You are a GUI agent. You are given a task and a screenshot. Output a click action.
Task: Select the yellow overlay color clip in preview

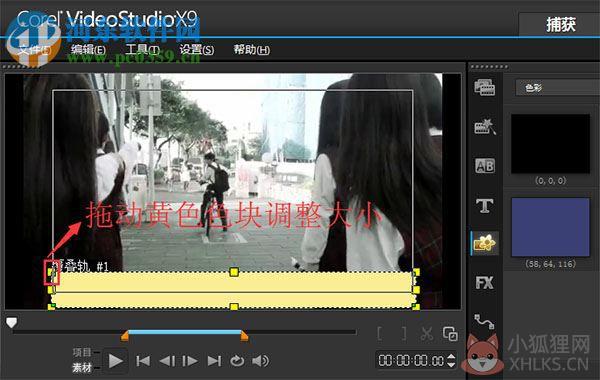(x=234, y=290)
